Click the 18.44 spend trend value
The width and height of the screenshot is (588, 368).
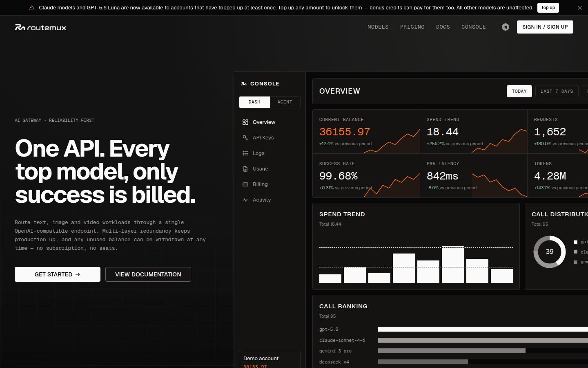(443, 132)
